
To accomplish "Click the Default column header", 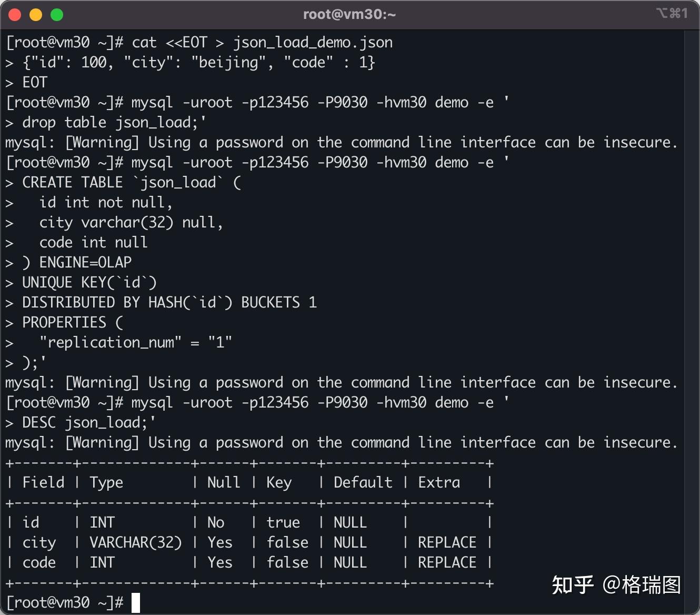I will (x=363, y=483).
